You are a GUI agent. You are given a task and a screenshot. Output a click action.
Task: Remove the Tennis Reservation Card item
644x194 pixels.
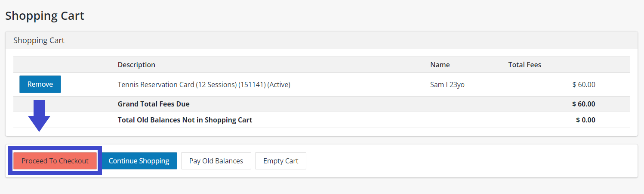40,84
